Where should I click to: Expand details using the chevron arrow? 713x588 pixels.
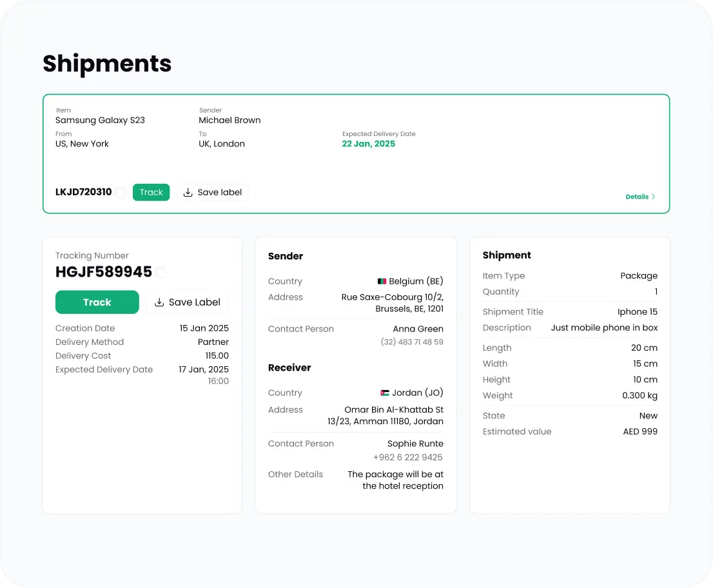(653, 197)
